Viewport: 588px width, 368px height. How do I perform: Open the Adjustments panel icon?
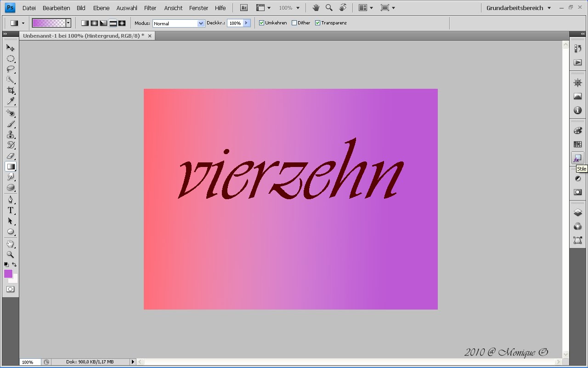coord(578,178)
